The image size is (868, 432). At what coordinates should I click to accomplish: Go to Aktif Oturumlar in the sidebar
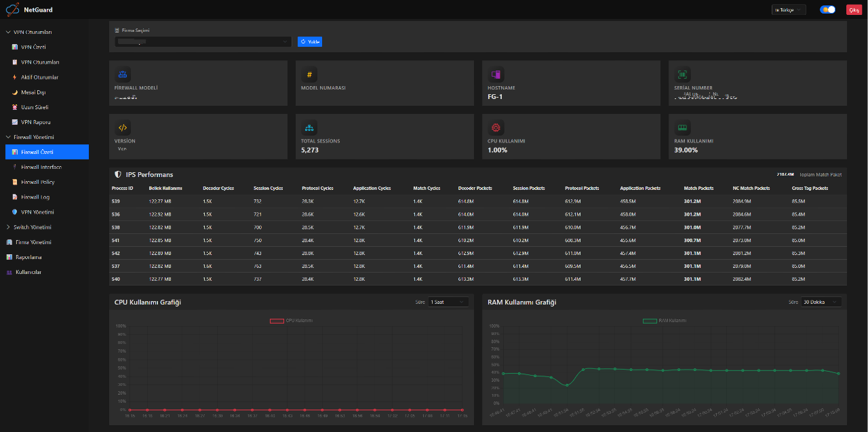[x=39, y=77]
